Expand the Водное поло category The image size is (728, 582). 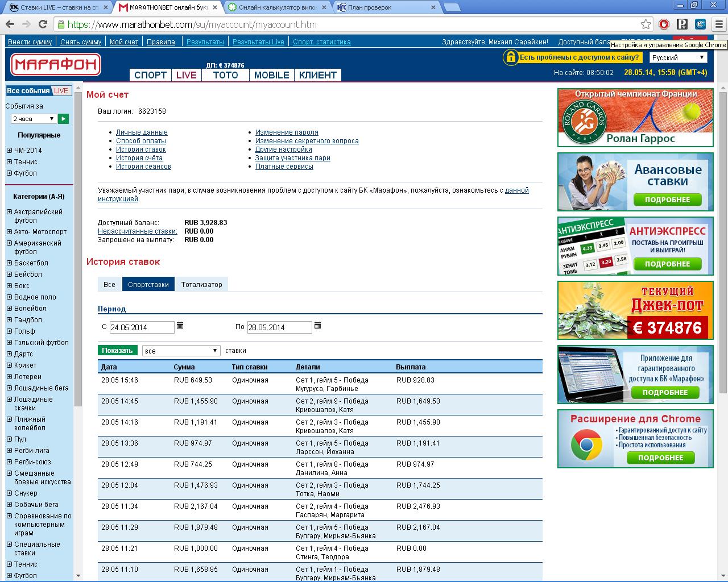tap(9, 297)
